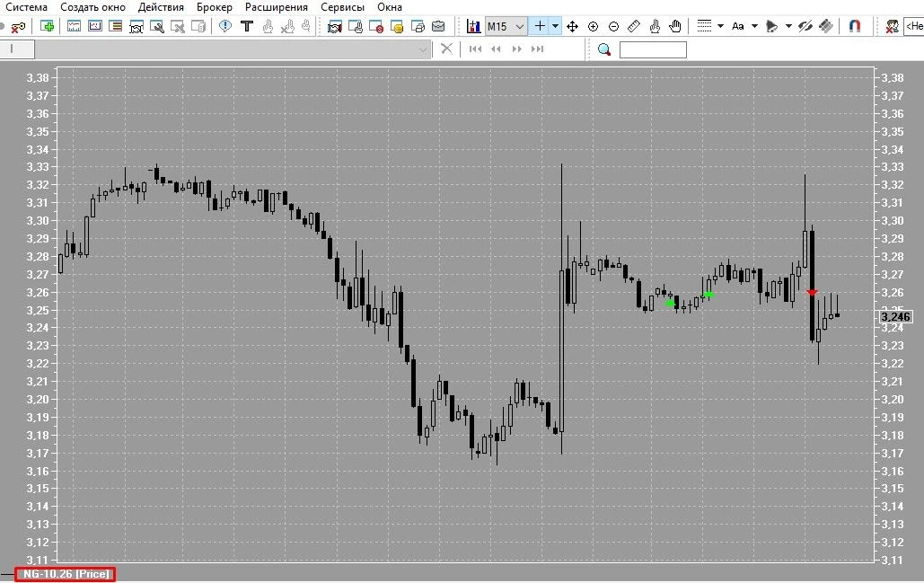Open the Окна menu
This screenshot has width=924, height=583.
click(390, 7)
